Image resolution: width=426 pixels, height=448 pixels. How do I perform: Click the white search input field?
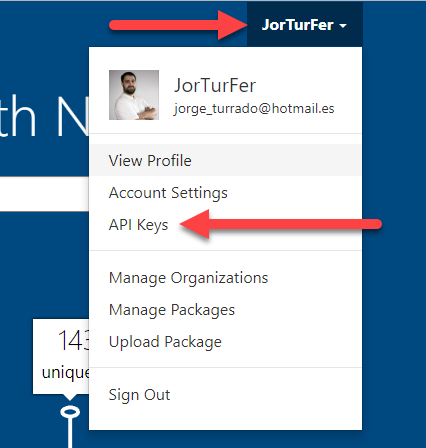tap(44, 194)
